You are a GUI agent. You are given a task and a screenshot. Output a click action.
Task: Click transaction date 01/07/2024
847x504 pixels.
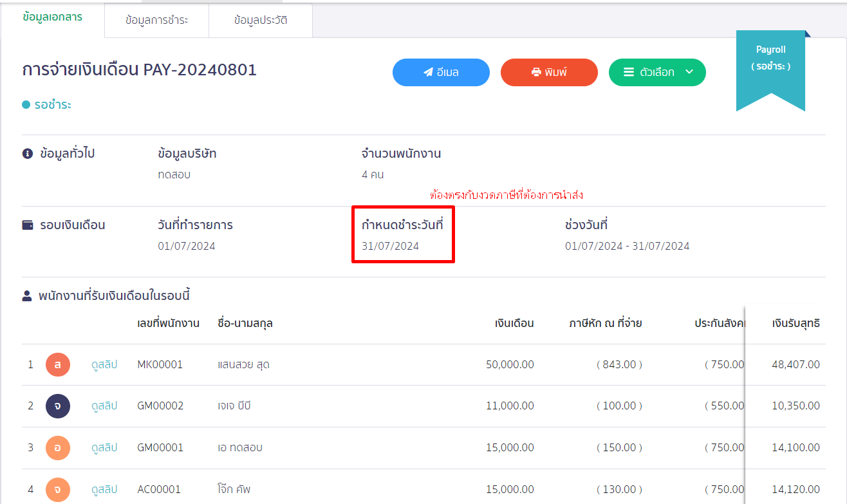pos(187,246)
